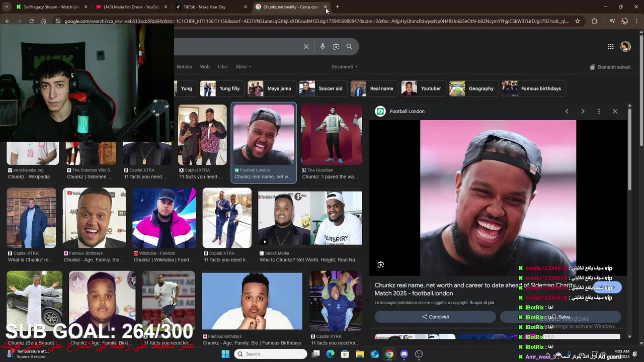Select the Football London Chunkz thumbnail
The image size is (644, 362).
(x=264, y=135)
